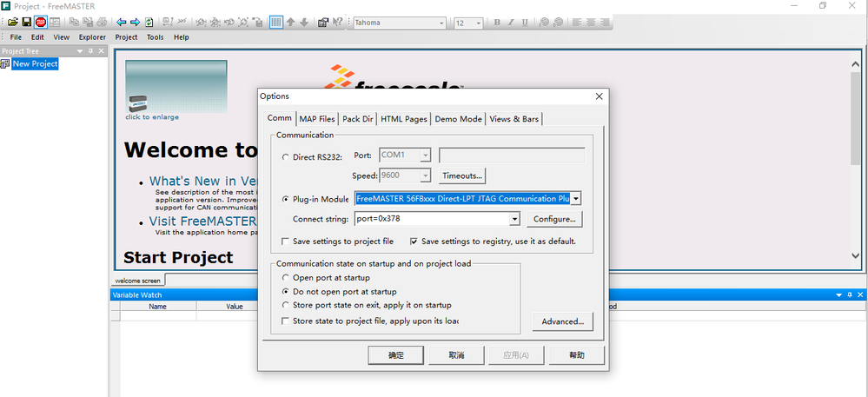Pin the Project Tree panel

point(90,51)
